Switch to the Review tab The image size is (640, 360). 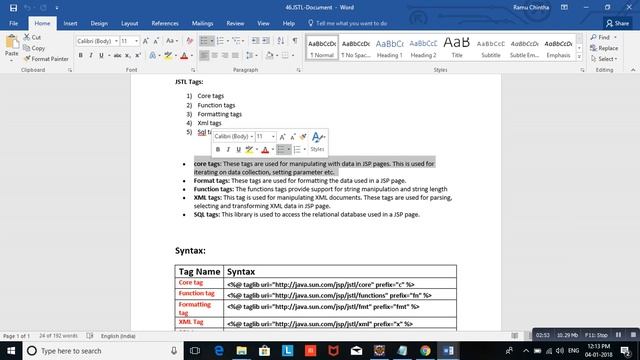coord(235,23)
